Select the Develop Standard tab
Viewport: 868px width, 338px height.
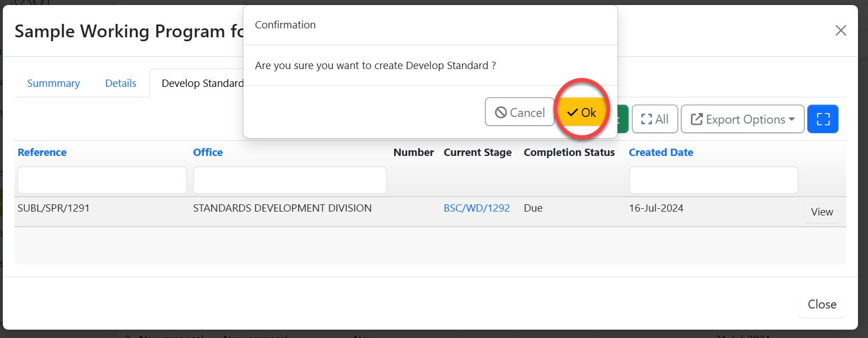202,83
